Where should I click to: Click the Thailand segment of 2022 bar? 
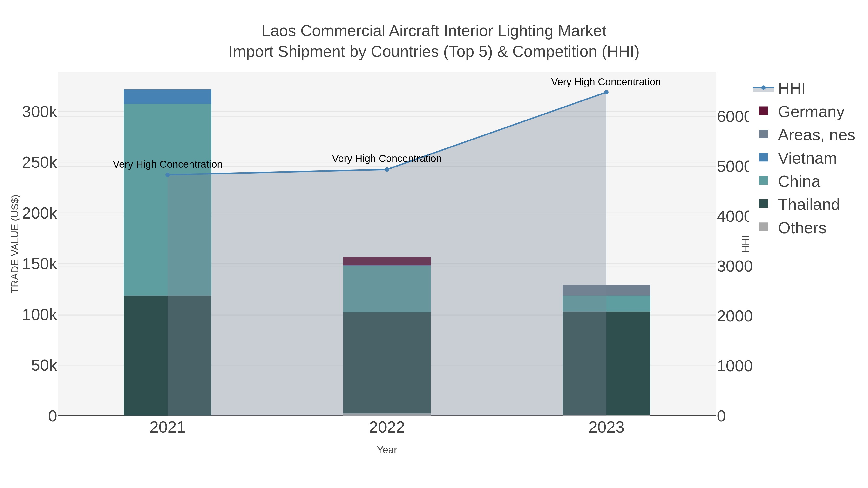tap(387, 363)
